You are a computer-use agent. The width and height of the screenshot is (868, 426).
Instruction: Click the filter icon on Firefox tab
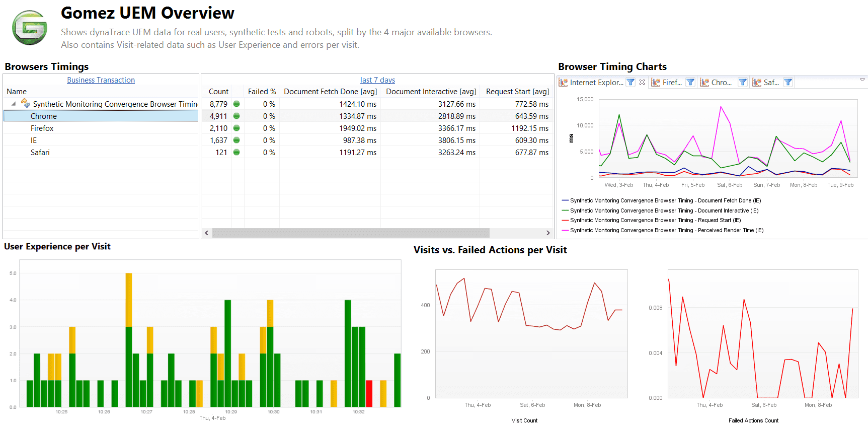[690, 82]
